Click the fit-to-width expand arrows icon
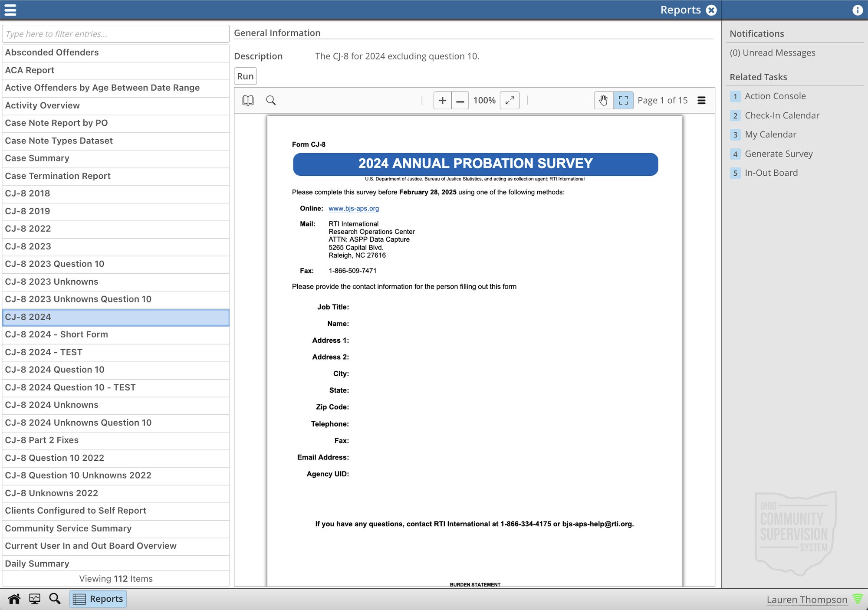Viewport: 868px width, 610px height. point(510,100)
